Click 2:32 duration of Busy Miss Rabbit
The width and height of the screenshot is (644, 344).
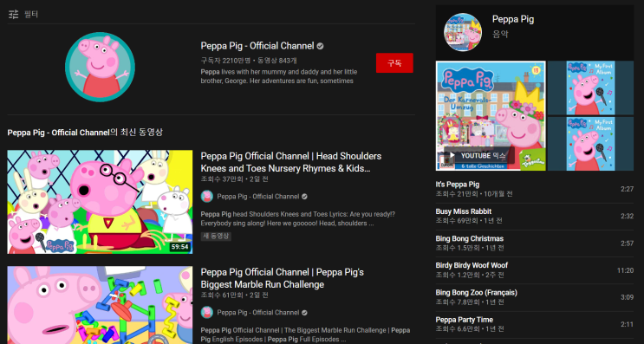tap(627, 217)
